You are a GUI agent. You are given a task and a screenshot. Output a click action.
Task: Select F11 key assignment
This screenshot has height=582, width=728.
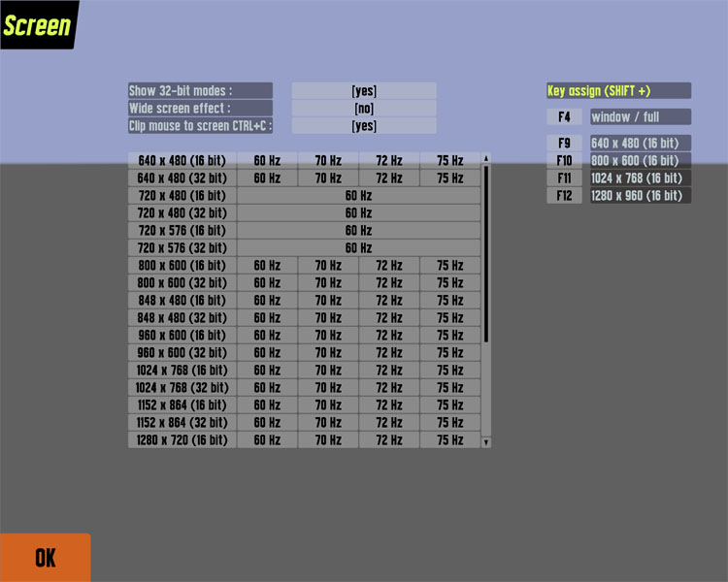click(564, 178)
